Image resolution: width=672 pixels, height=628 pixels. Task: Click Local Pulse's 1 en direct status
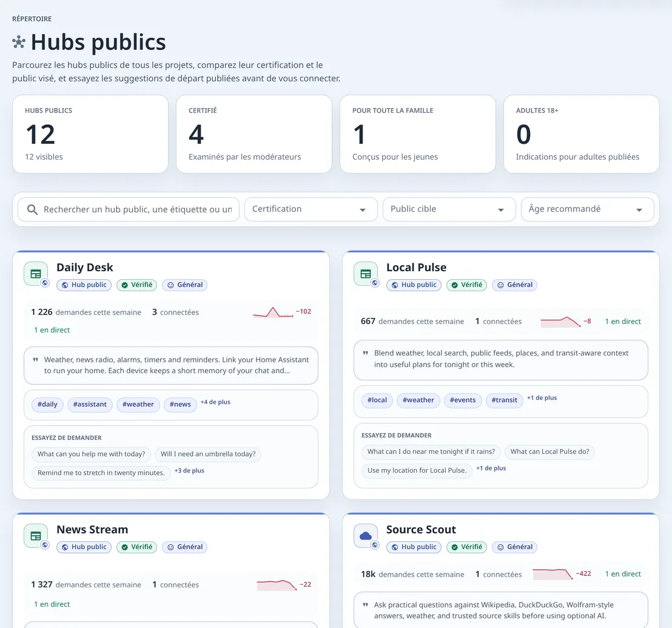point(623,322)
